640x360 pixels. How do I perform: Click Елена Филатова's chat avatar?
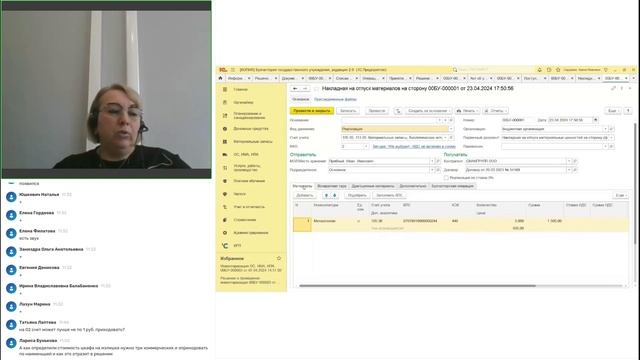tap(11, 233)
